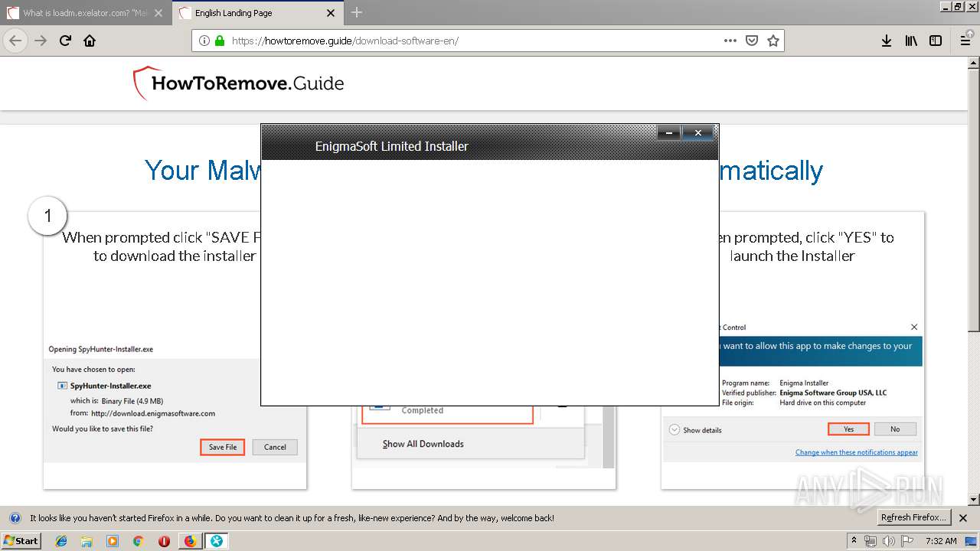Viewport: 980px width, 551px height.
Task: Switch to the installer taskbar button
Action: [x=217, y=541]
